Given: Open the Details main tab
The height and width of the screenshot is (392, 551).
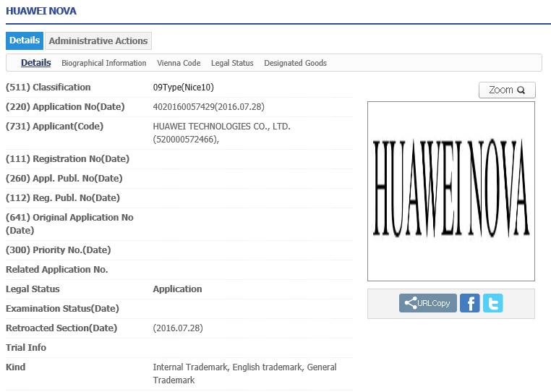Looking at the screenshot, I should click(25, 41).
